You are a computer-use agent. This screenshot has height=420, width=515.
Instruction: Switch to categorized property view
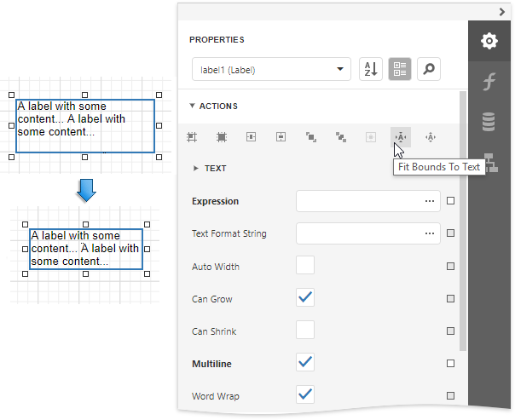(399, 70)
